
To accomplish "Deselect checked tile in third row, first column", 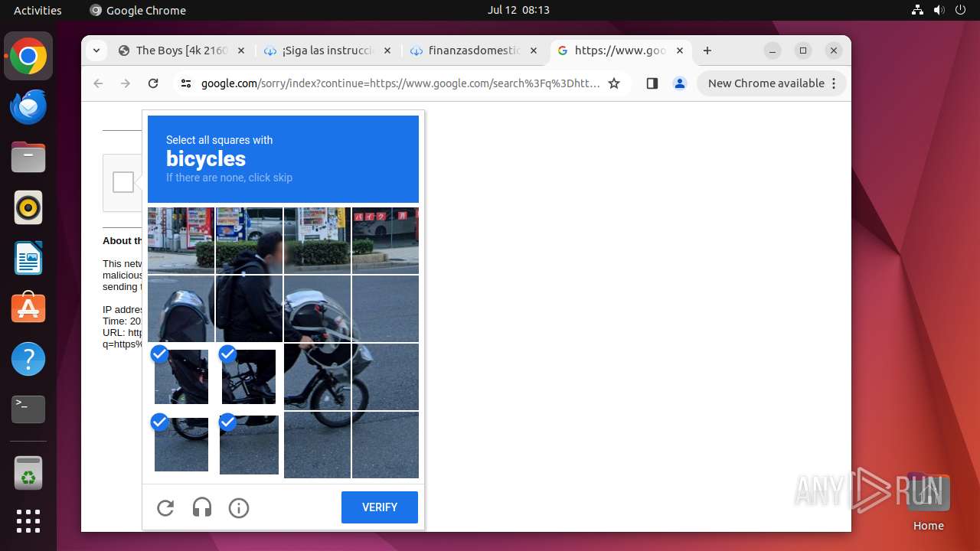I will point(181,377).
